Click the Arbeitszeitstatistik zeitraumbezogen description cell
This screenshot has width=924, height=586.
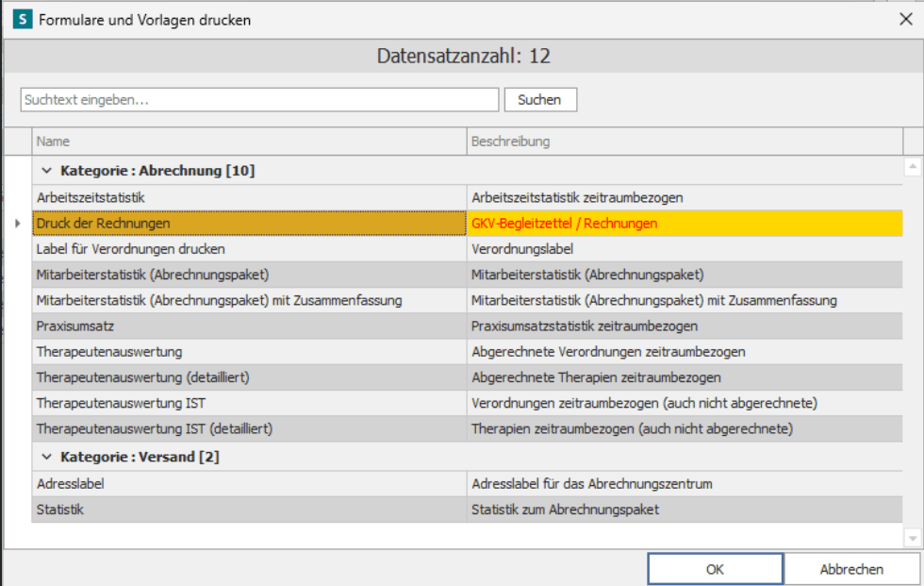coord(685,197)
